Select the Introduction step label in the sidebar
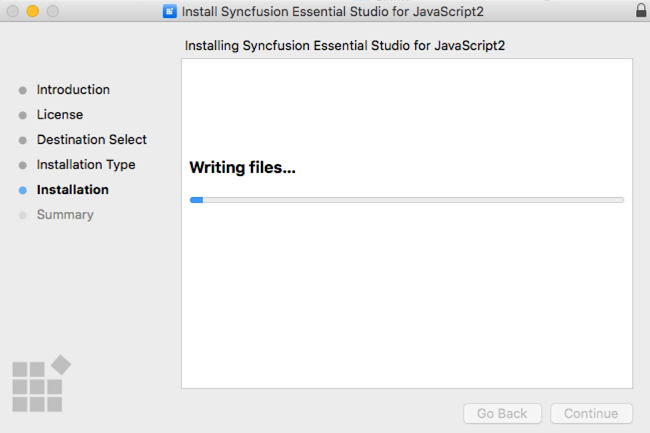 (73, 90)
